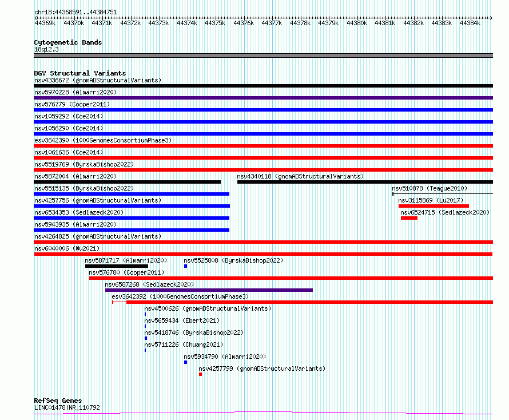The width and height of the screenshot is (509, 420).
Task: Open nsv576779 (Cooper2011) label
Action: click(72, 104)
